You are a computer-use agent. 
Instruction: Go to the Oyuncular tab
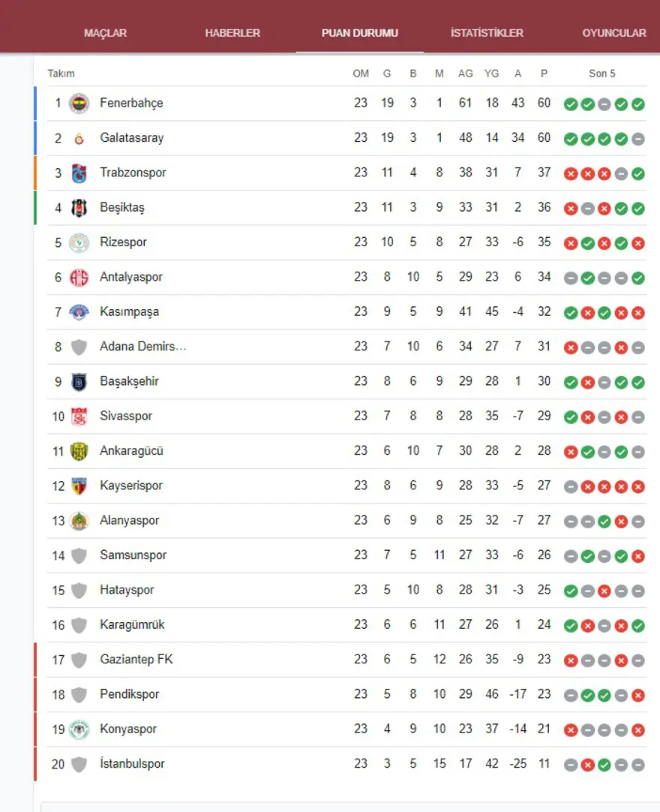(x=613, y=33)
